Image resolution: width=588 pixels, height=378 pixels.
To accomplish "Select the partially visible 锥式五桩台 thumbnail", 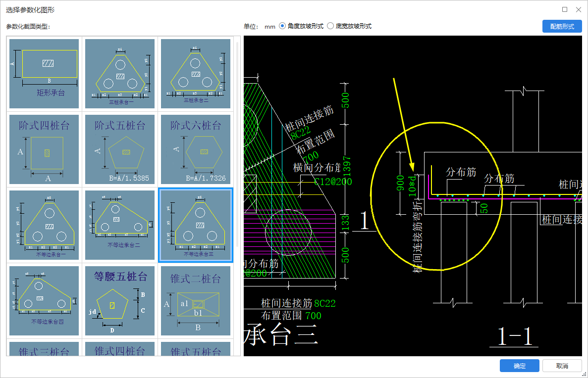I will pos(195,348).
